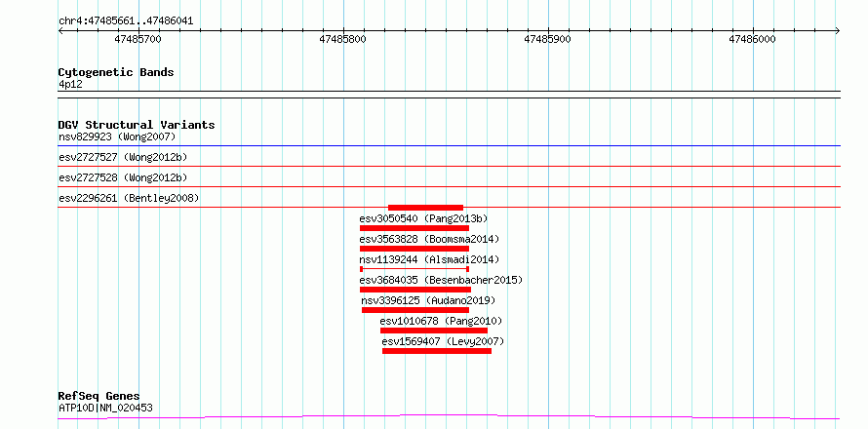Viewport: 868px width, 429px height.
Task: Open the nsv3396125 (Audano2019) variant label
Action: point(428,300)
